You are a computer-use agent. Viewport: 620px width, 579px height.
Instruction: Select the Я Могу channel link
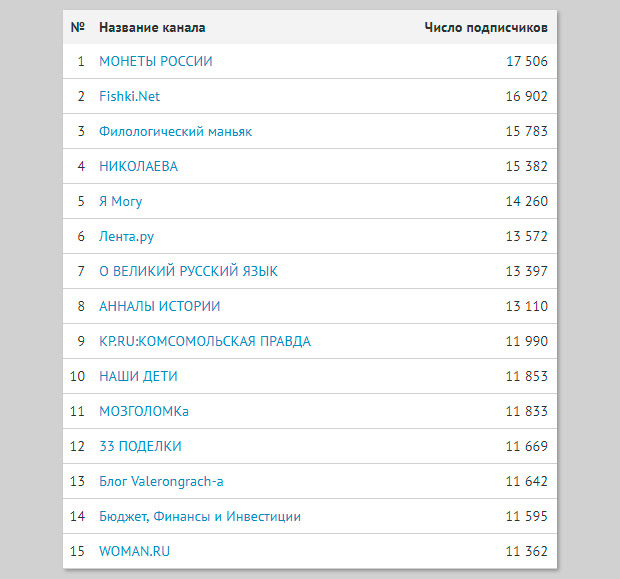[x=120, y=201]
